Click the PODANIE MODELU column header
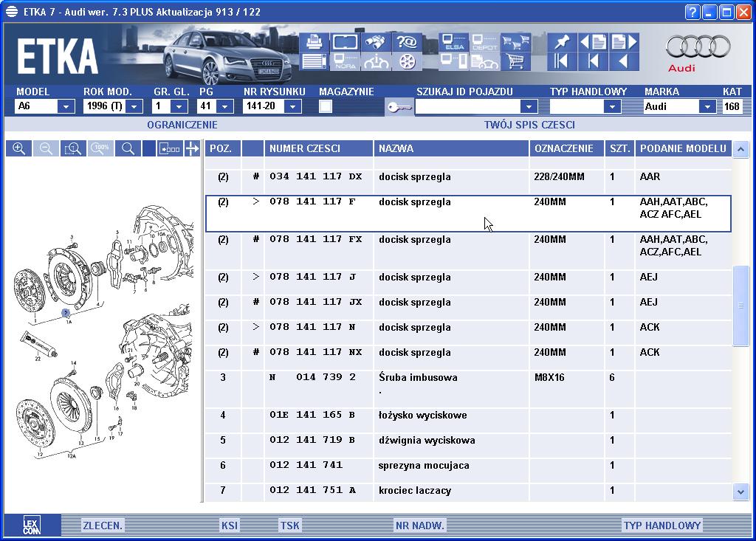The height and width of the screenshot is (541, 756). (683, 148)
